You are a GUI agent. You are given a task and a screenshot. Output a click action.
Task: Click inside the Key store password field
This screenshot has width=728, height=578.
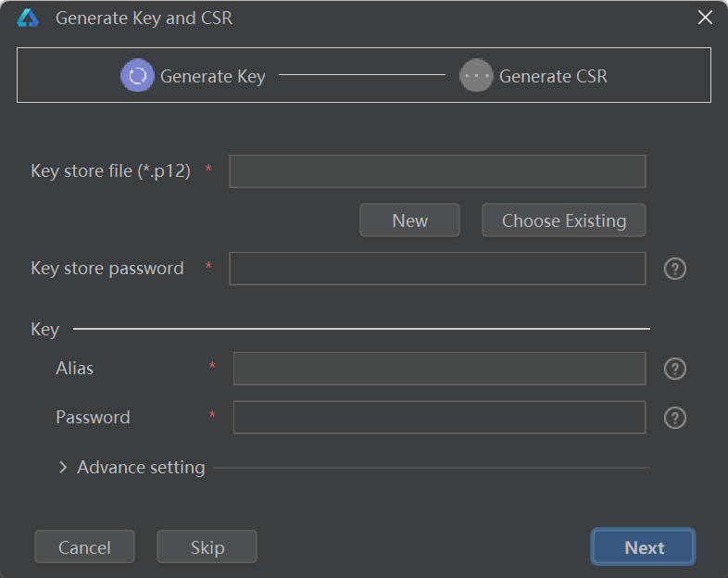[437, 269]
